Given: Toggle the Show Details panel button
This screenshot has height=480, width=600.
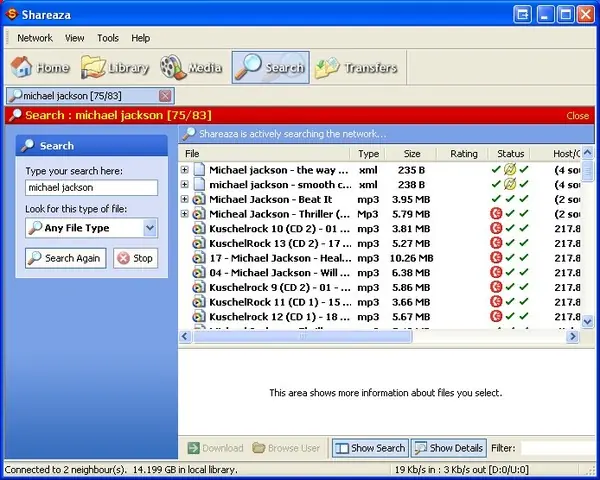Looking at the screenshot, I should click(449, 448).
